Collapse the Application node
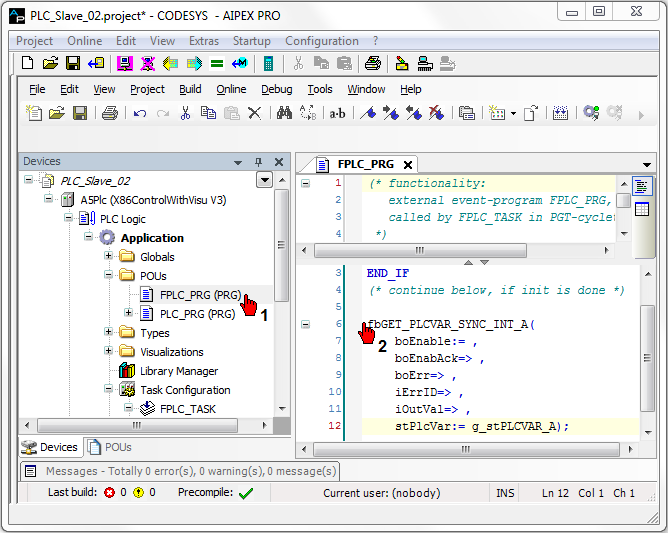Viewport: 668px width, 533px height. 88,236
